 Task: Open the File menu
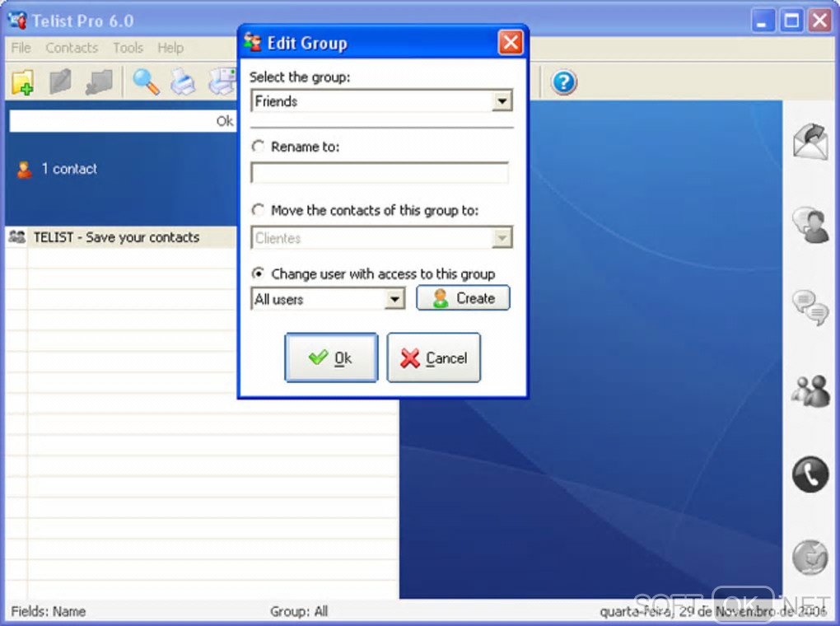point(21,48)
